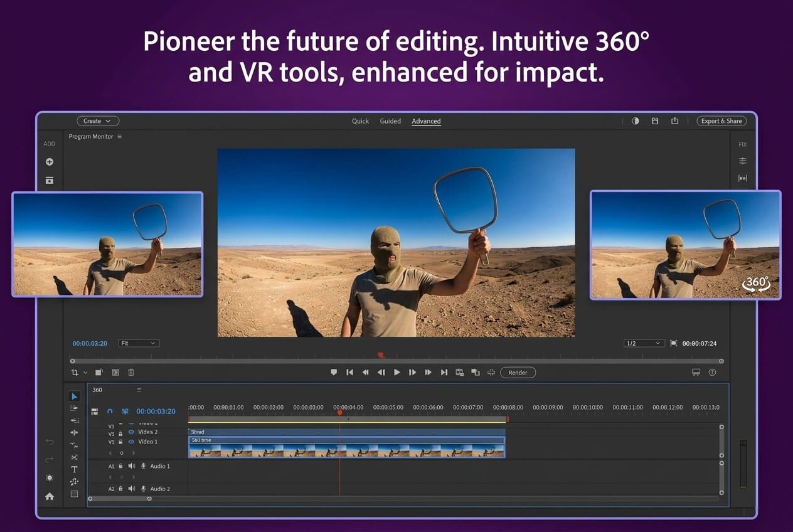Select the arrow Selection tool in the timeline toolbar
The image size is (793, 532).
[x=74, y=396]
